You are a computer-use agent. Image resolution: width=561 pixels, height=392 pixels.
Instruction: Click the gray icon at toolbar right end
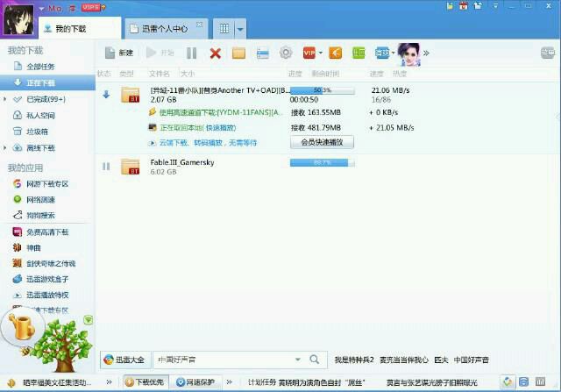pos(547,53)
